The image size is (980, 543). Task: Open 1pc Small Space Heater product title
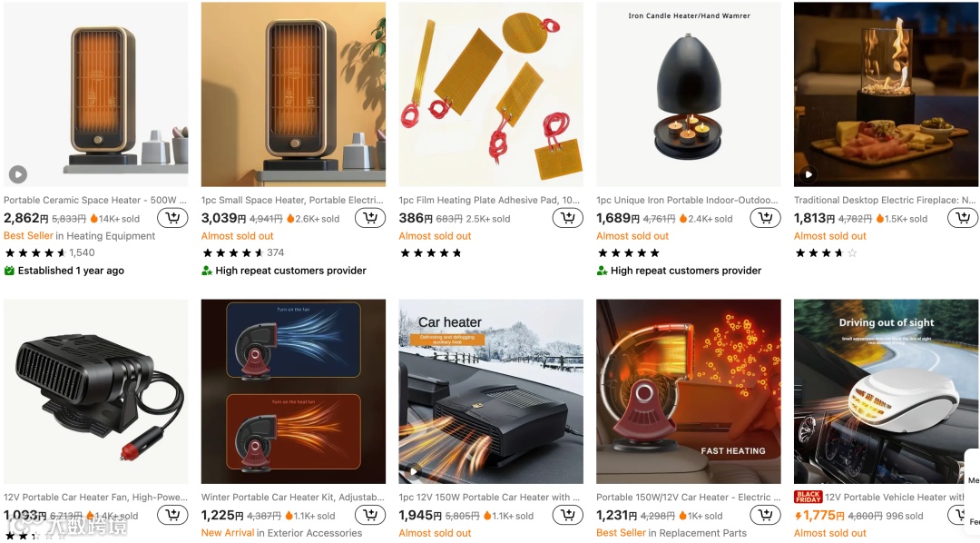click(292, 200)
